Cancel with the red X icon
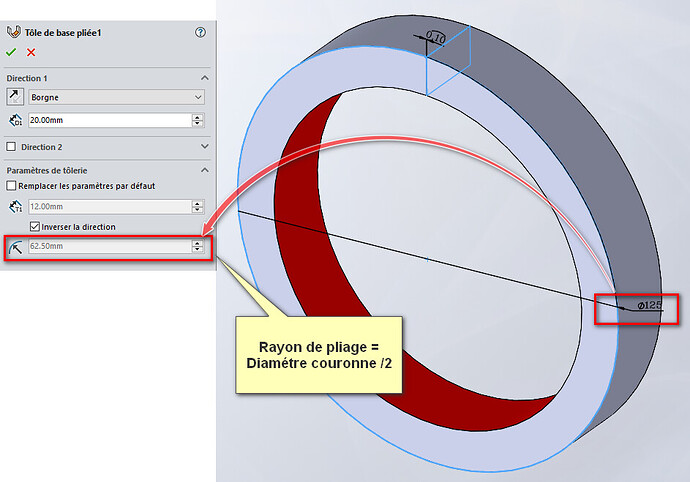This screenshot has width=690, height=482. pyautogui.click(x=31, y=52)
